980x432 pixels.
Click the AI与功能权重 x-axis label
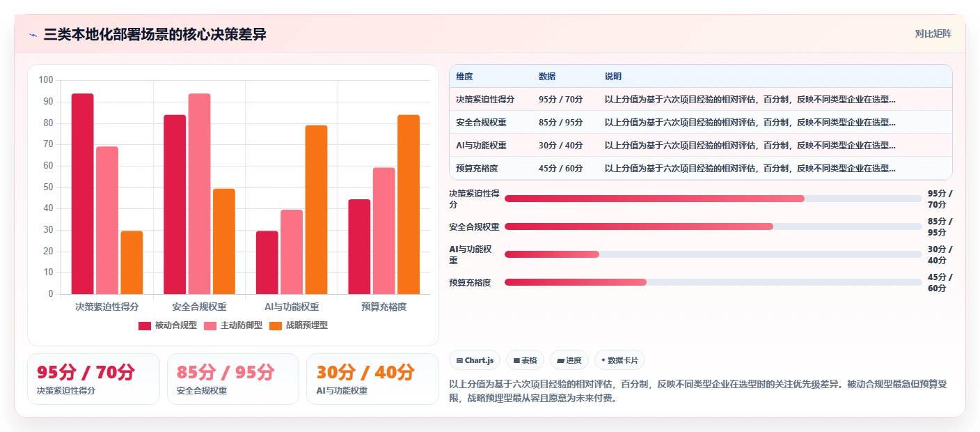pyautogui.click(x=292, y=307)
